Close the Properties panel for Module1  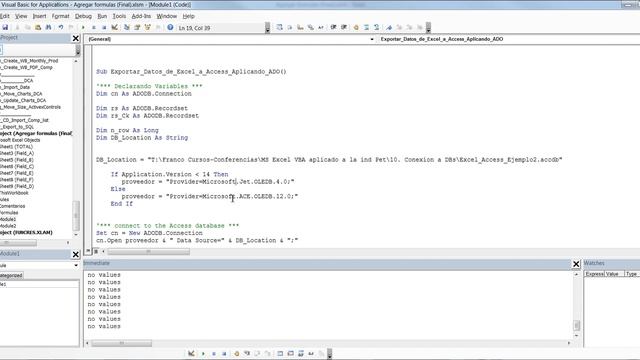point(76,254)
